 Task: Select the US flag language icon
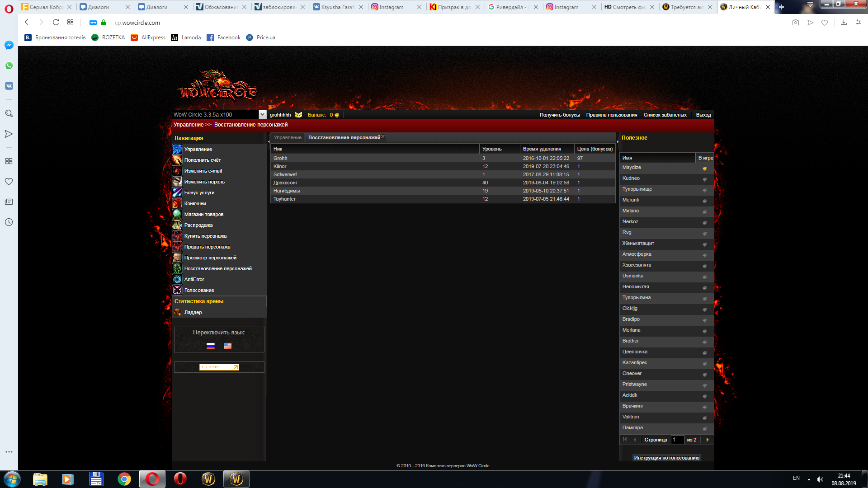[x=227, y=346]
